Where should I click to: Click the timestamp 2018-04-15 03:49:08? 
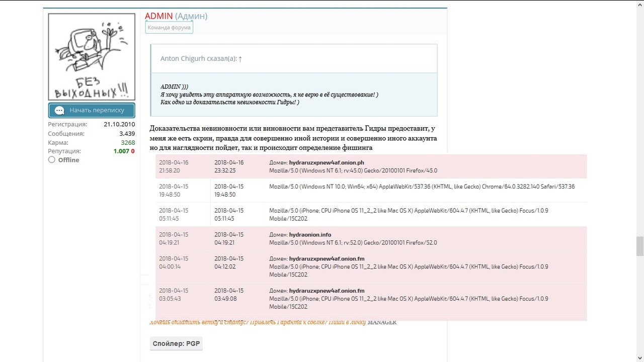tap(229, 295)
